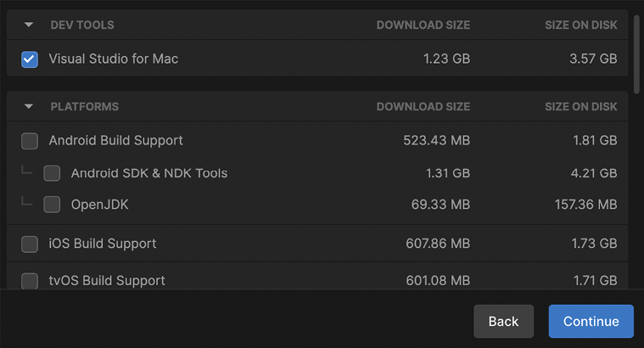Click the Continue button
The width and height of the screenshot is (644, 348).
591,322
